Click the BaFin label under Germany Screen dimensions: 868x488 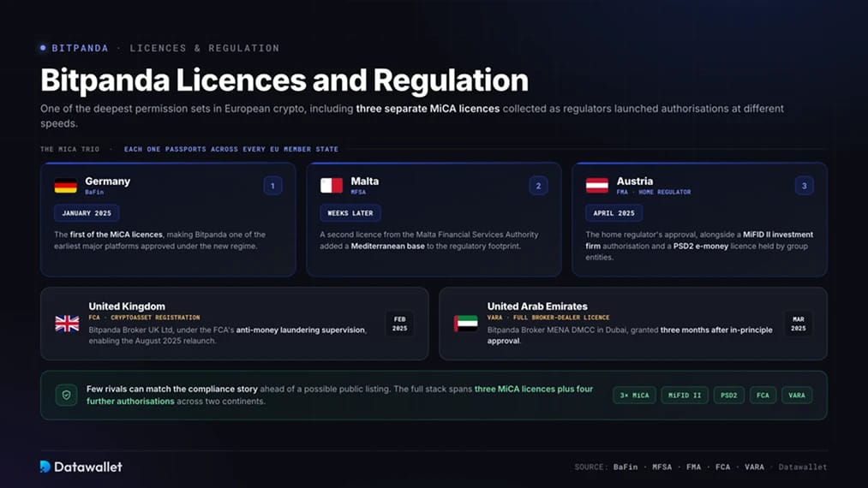(94, 192)
